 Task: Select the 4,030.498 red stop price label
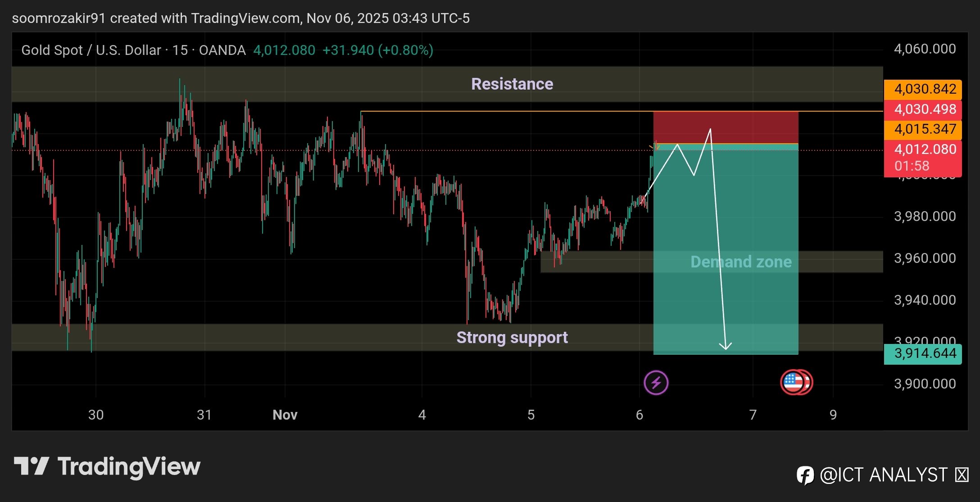point(923,109)
